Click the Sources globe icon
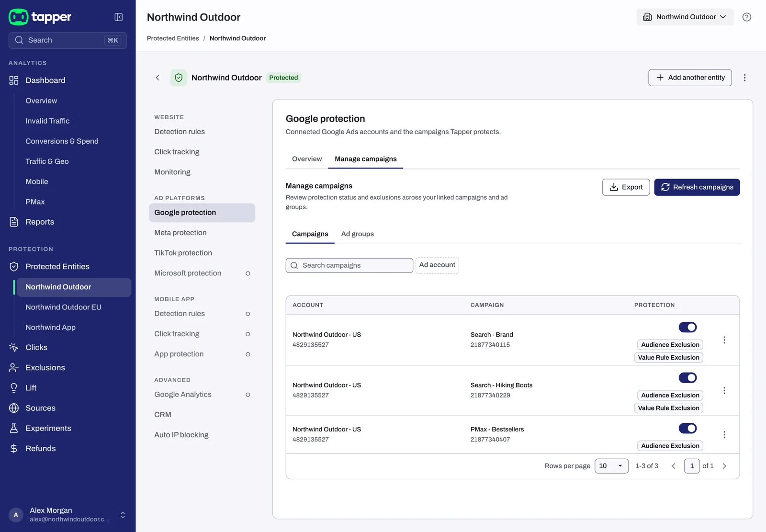The image size is (766, 532). pos(14,408)
